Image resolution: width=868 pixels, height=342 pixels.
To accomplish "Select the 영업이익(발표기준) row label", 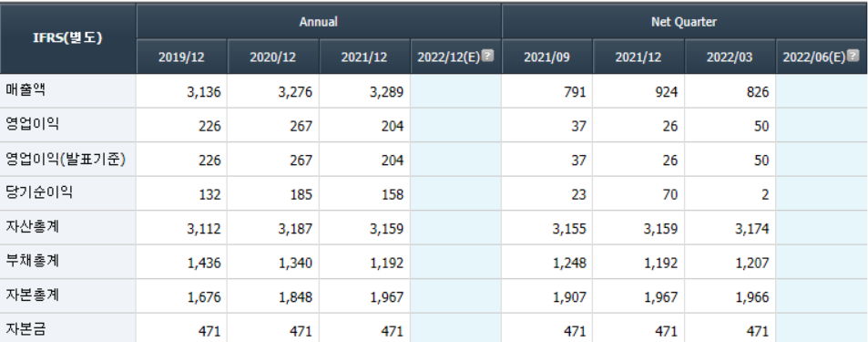I will pos(66,159).
